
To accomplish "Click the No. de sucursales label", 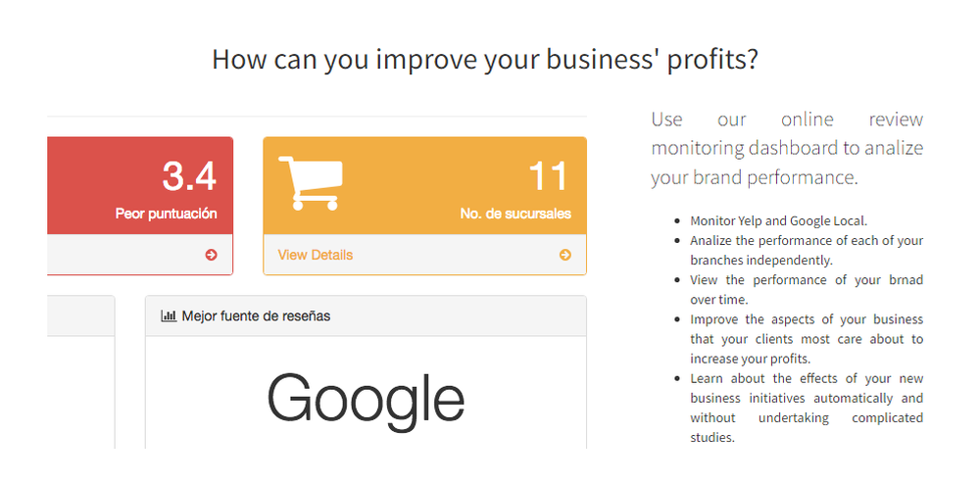I will click(515, 214).
